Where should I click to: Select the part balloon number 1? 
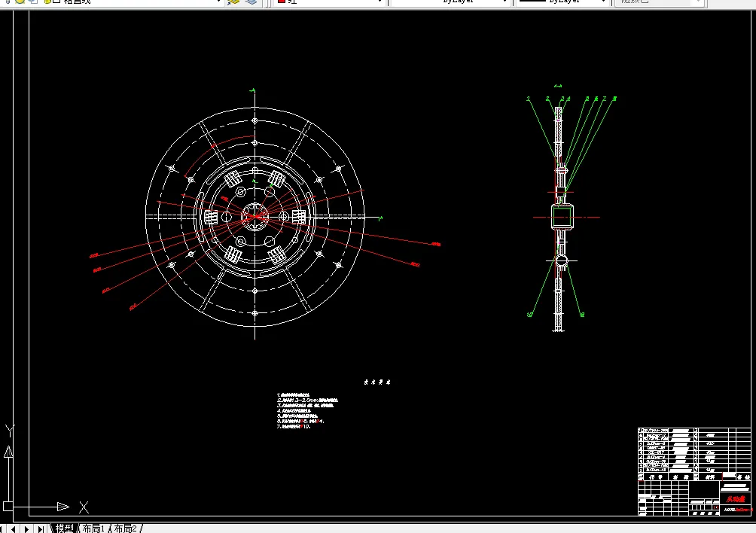[x=529, y=99]
